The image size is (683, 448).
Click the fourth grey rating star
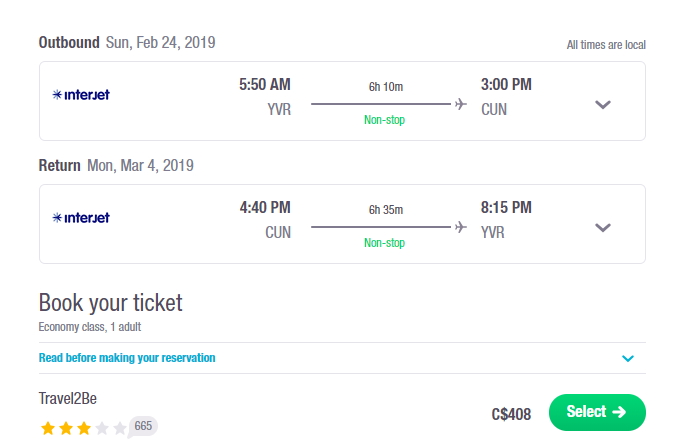pyautogui.click(x=101, y=428)
